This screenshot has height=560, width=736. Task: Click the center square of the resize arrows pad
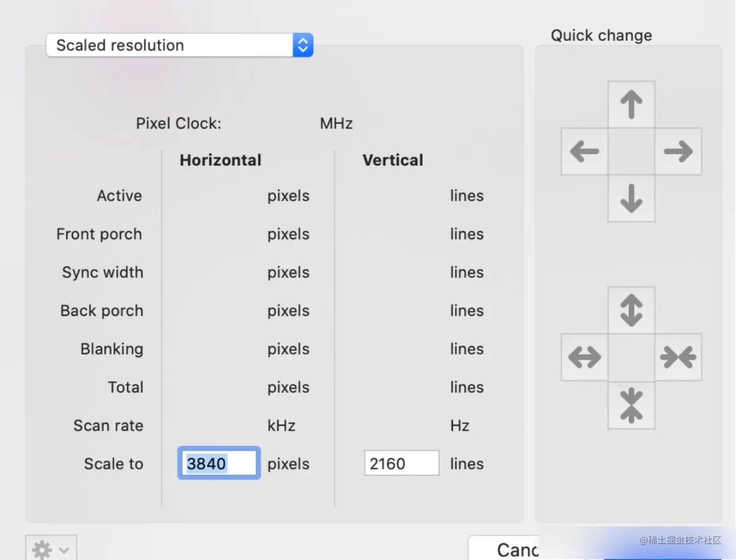(631, 357)
